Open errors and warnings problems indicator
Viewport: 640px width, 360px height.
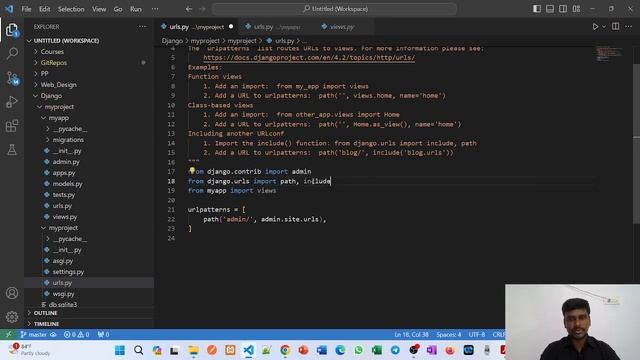click(x=76, y=335)
